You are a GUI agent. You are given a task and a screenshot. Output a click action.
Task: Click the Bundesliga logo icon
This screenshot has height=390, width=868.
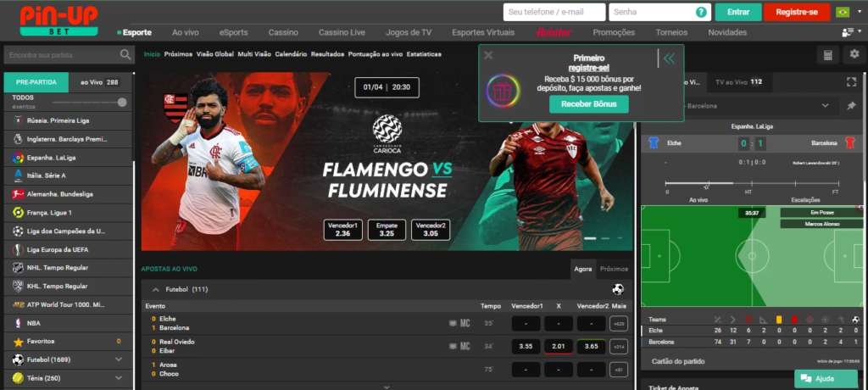18,194
